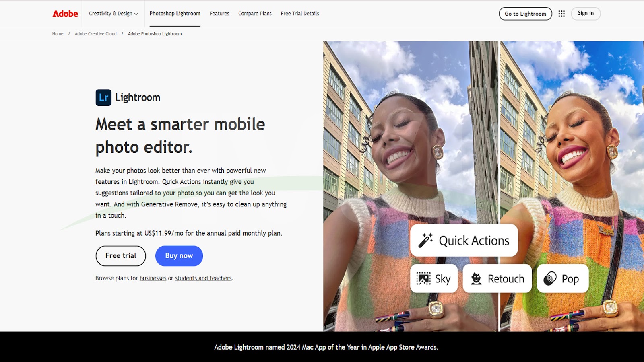This screenshot has width=644, height=362.
Task: Click the Sign in button
Action: point(586,14)
